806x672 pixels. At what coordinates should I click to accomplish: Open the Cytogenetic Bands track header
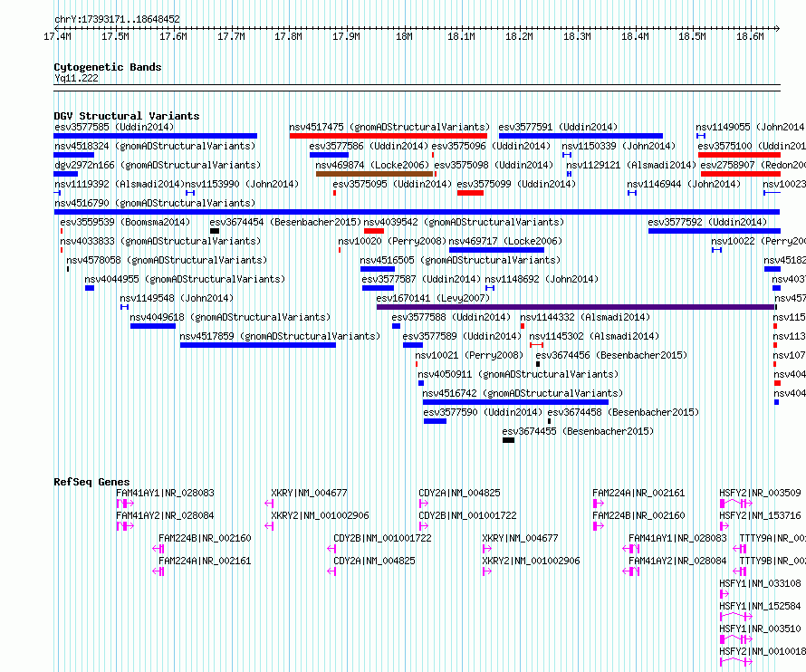point(108,67)
